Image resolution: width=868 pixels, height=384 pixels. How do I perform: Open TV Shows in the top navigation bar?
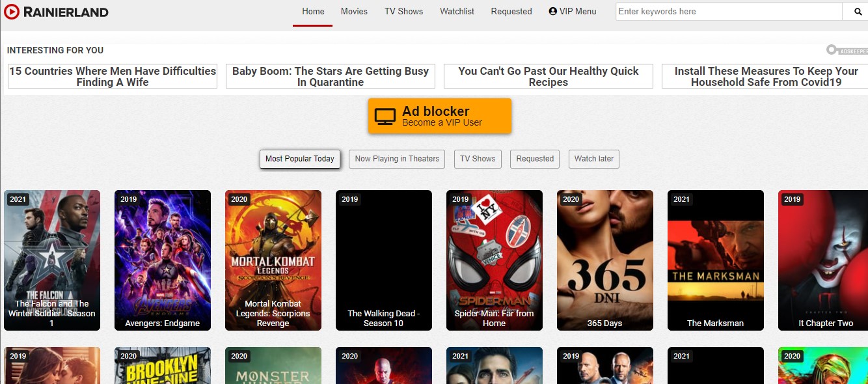tap(403, 12)
